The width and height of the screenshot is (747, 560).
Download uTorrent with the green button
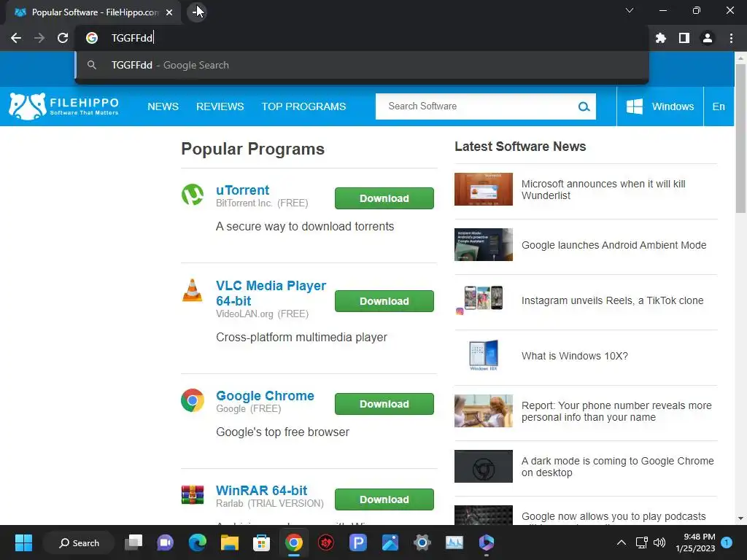384,198
